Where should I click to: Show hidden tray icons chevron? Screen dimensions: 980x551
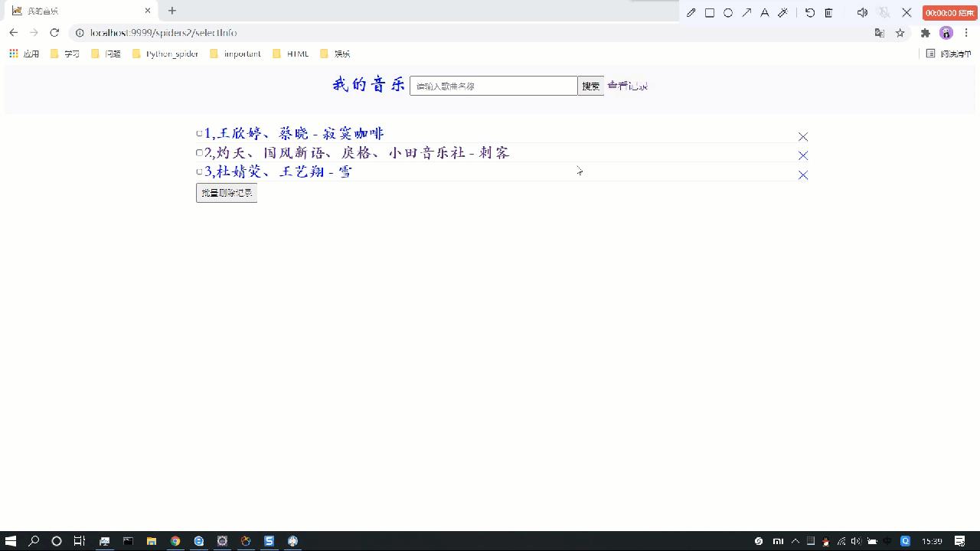795,541
